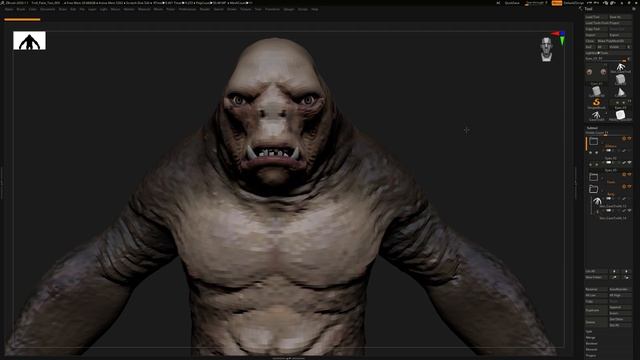
Task: Click the orange Menus toggle button
Action: 557,3
